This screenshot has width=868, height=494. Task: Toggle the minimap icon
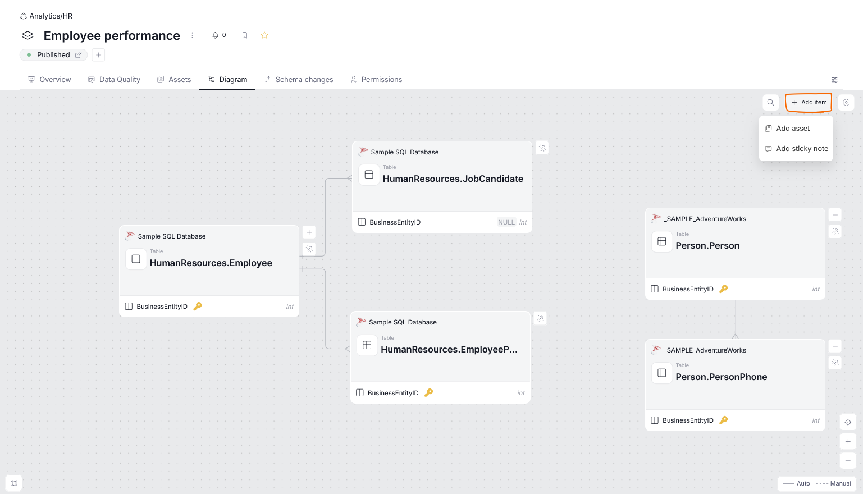click(14, 483)
